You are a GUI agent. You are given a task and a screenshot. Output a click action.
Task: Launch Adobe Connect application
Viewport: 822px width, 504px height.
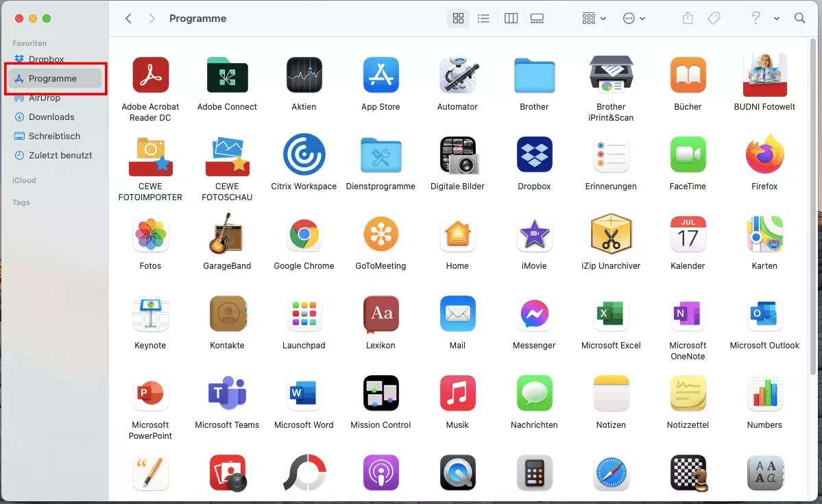coord(227,75)
